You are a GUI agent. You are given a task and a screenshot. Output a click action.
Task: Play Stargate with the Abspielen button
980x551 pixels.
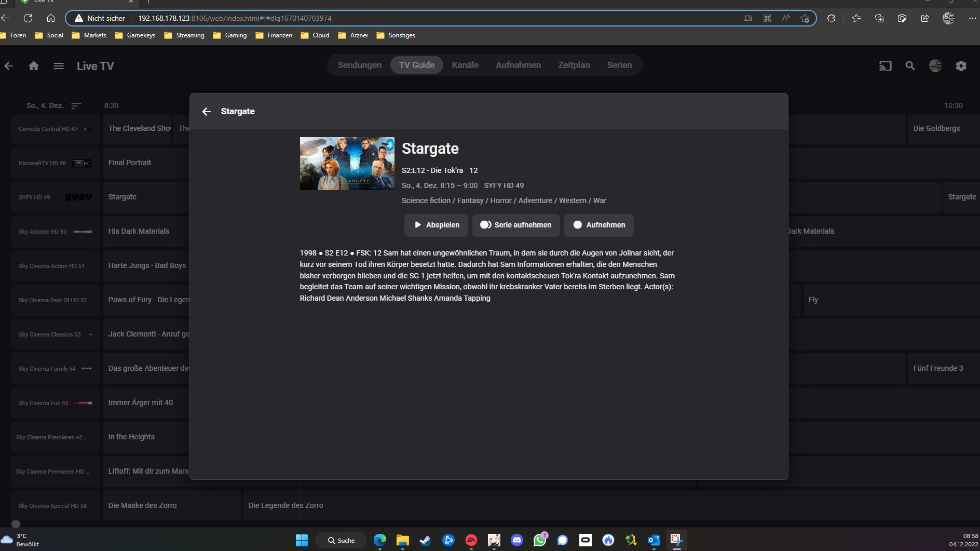click(x=437, y=225)
